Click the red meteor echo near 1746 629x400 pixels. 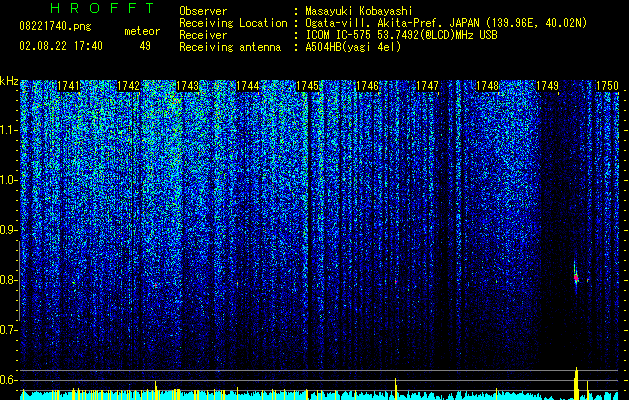[396, 282]
